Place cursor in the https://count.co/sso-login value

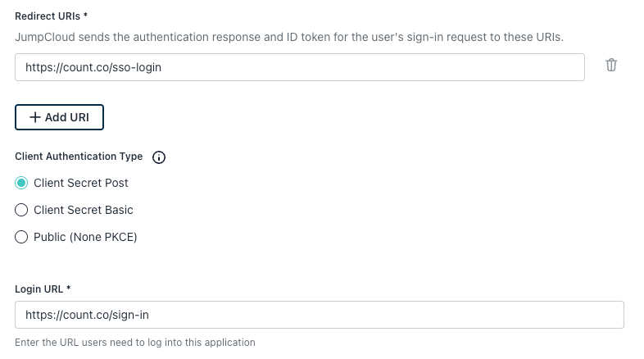click(93, 67)
